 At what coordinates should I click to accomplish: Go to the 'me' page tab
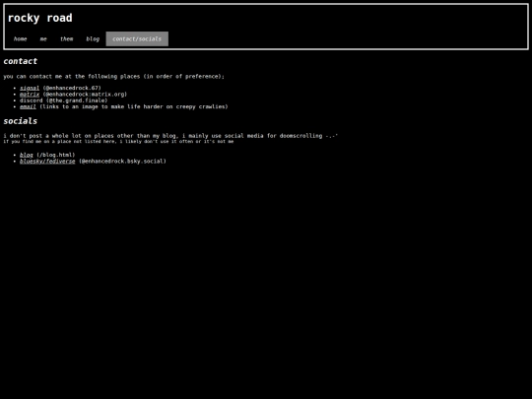point(43,39)
